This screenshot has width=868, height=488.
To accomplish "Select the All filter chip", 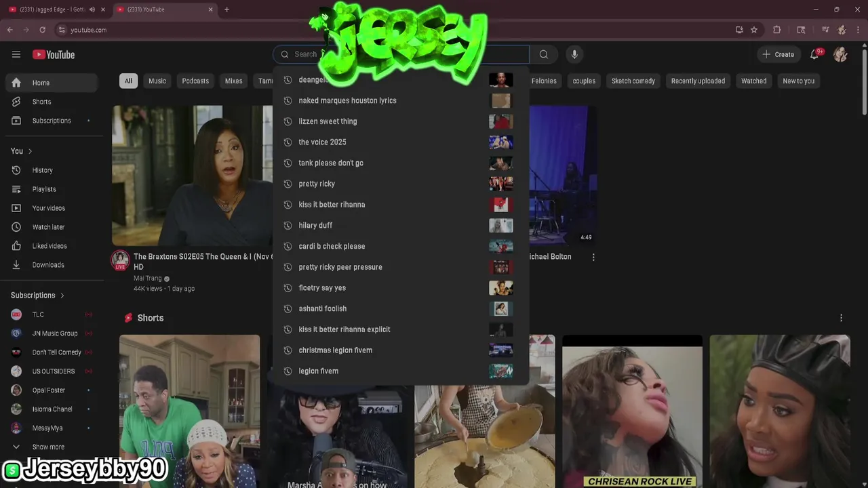I will coord(128,81).
